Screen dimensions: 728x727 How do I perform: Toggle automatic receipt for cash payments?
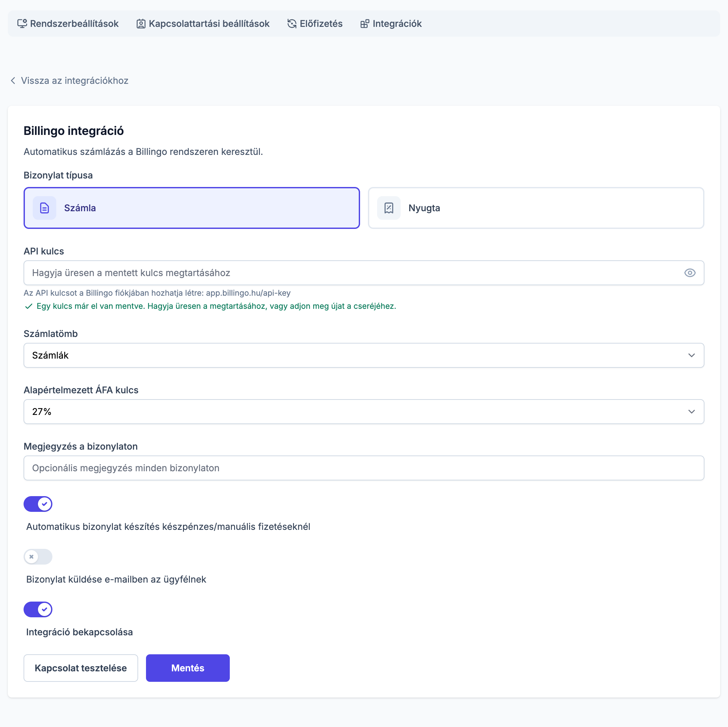coord(38,504)
